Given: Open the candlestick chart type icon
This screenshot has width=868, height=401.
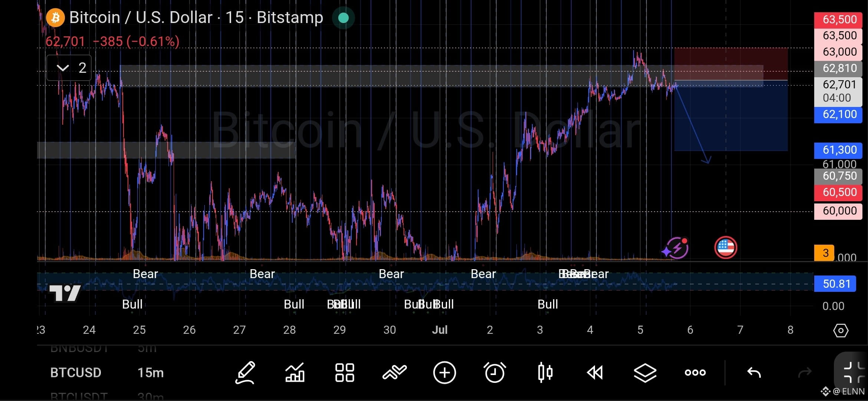Looking at the screenshot, I should [x=545, y=372].
